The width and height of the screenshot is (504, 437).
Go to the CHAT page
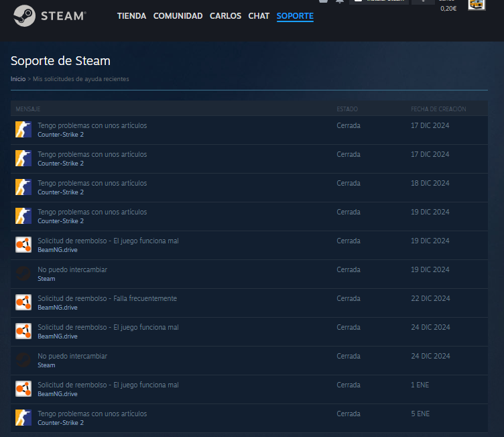point(259,16)
